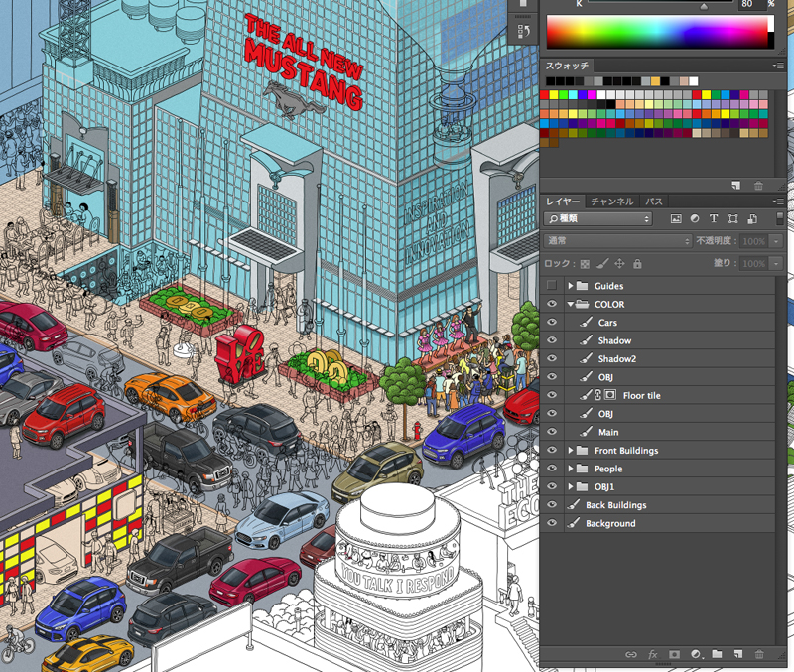Filter layers by adjustment layer icon
The width and height of the screenshot is (794, 672).
(x=695, y=218)
